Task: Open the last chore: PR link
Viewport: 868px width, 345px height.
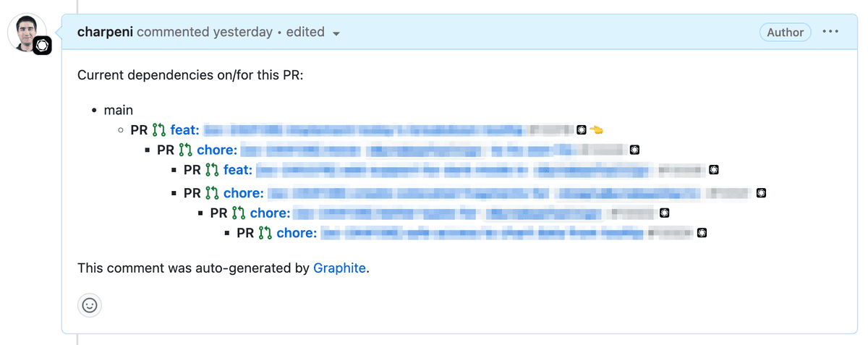Action: pyautogui.click(x=297, y=233)
